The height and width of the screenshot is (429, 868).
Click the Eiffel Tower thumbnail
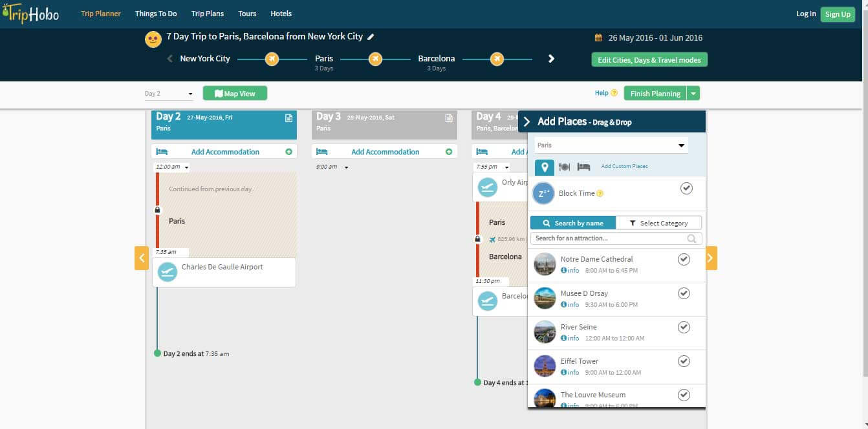(x=545, y=366)
